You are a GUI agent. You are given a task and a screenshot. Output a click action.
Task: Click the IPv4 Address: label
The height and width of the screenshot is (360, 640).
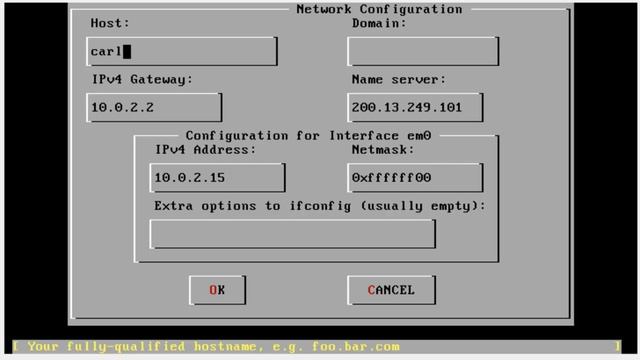205,149
